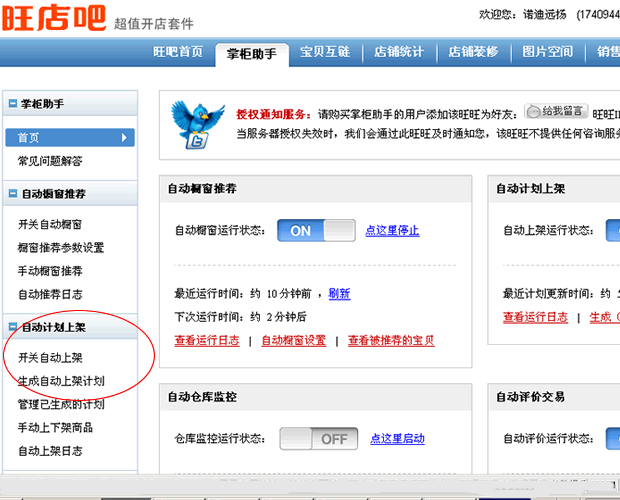Click the 点这里停止 link
The width and height of the screenshot is (620, 500).
click(392, 230)
